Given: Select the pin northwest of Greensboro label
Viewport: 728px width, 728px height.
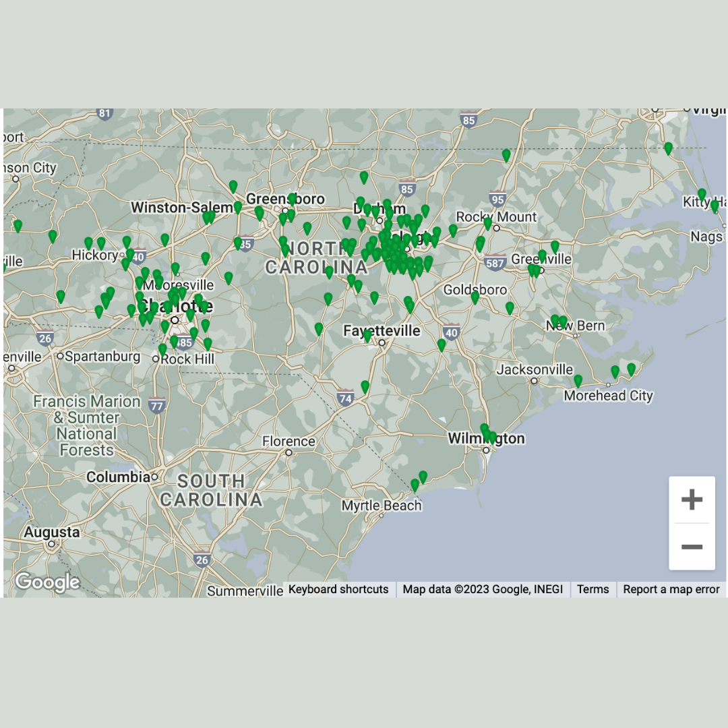Looking at the screenshot, I should point(233,186).
